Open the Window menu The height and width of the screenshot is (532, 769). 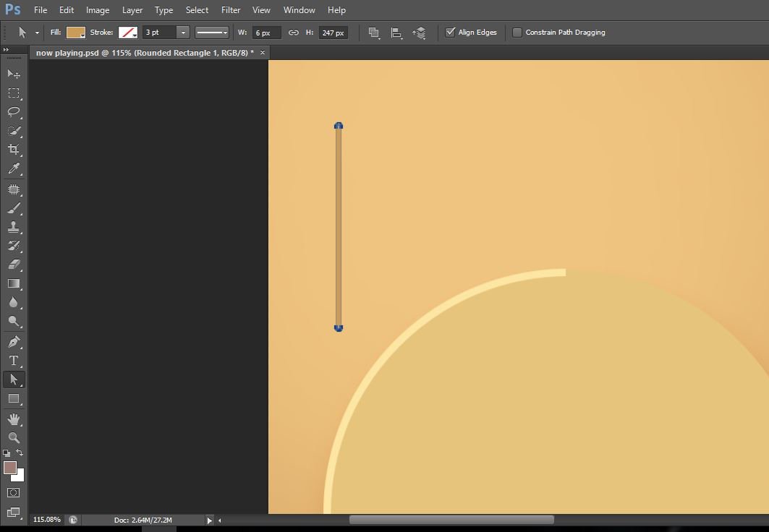click(299, 10)
